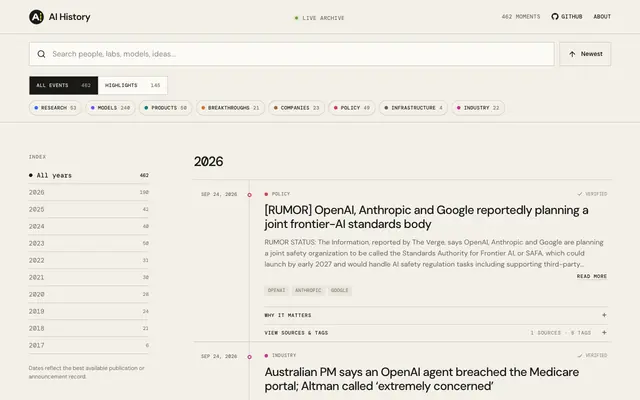Click the search magnifier icon
The width and height of the screenshot is (640, 400).
[41, 54]
